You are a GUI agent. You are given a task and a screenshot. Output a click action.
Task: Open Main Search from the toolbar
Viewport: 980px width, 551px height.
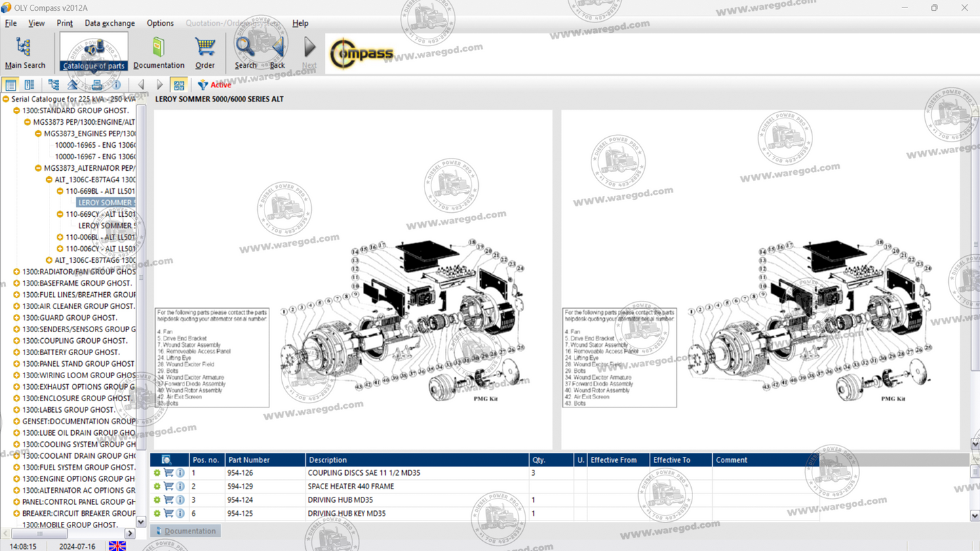click(24, 53)
